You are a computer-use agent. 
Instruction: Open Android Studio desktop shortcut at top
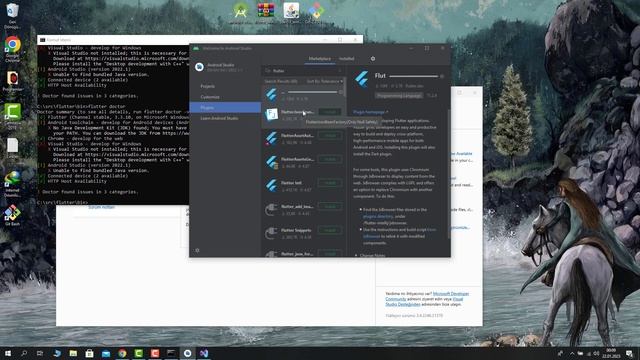[x=241, y=11]
